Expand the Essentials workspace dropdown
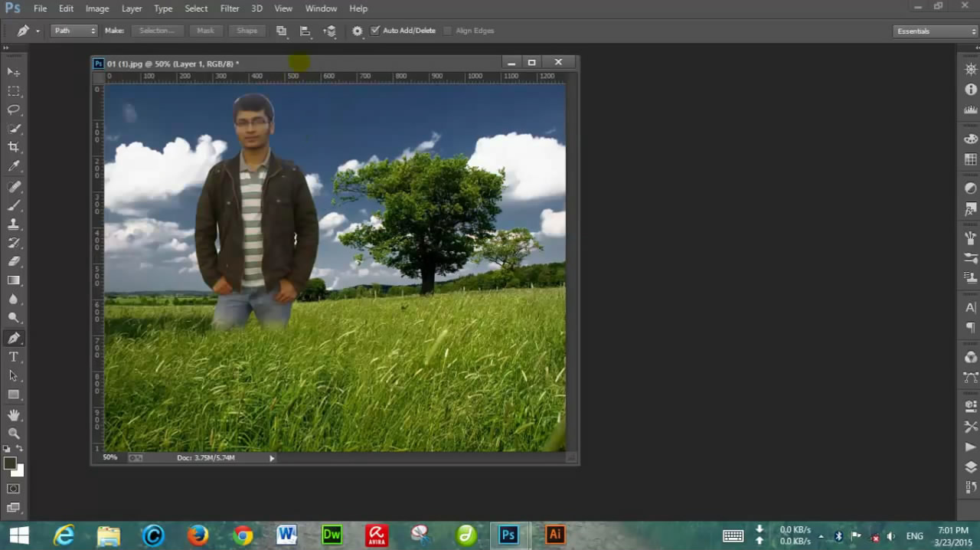Image resolution: width=980 pixels, height=550 pixels. (x=936, y=31)
